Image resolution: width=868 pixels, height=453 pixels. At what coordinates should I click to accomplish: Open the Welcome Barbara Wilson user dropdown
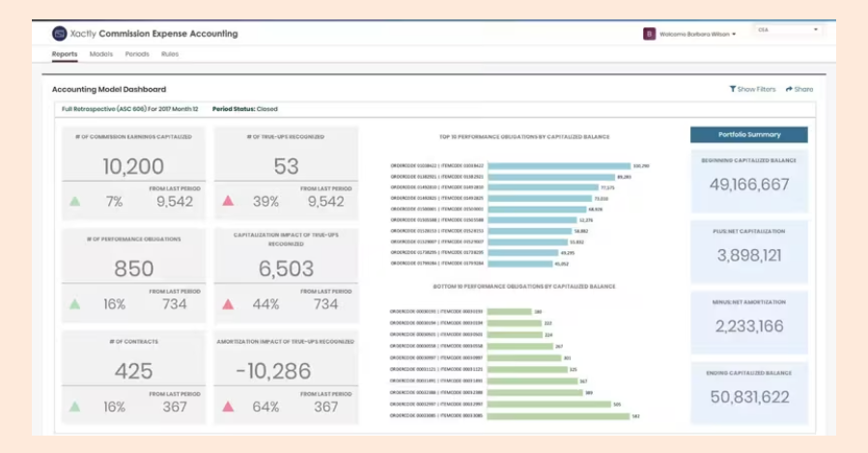point(697,35)
